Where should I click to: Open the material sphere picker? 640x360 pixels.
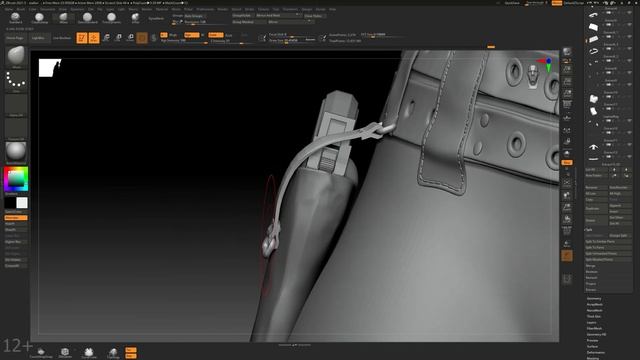[16, 152]
